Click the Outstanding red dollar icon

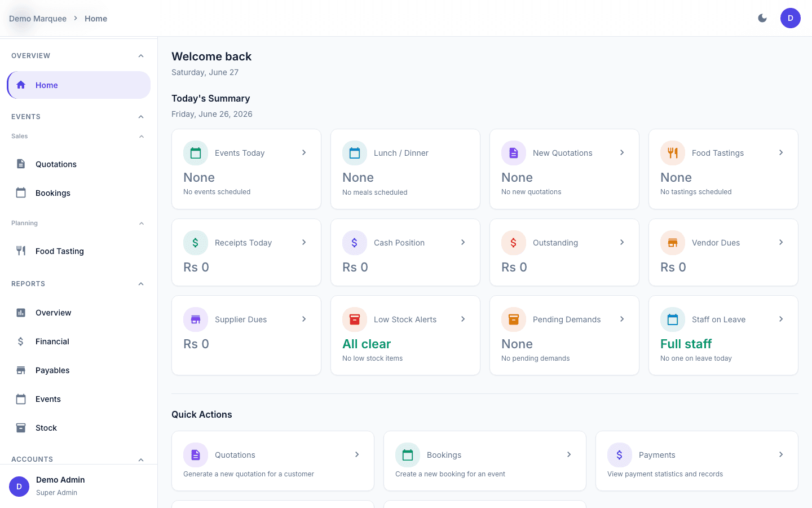(x=514, y=243)
